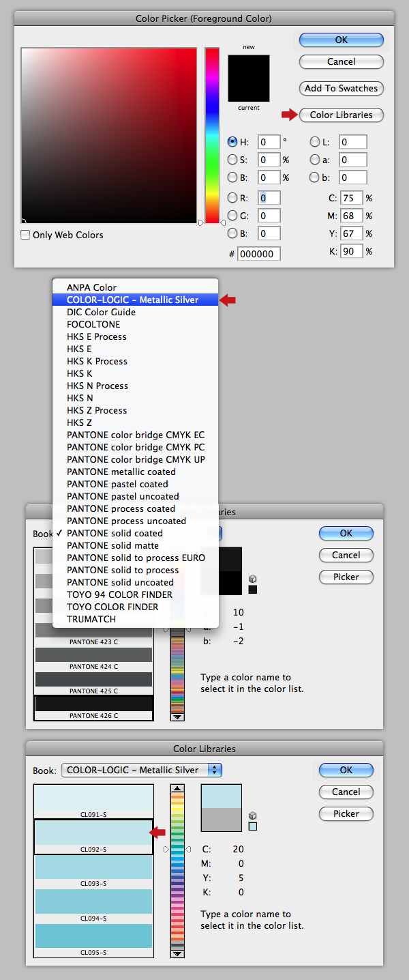Select the PANTONE 426 C swatch
The image size is (409, 980).
pos(93,708)
